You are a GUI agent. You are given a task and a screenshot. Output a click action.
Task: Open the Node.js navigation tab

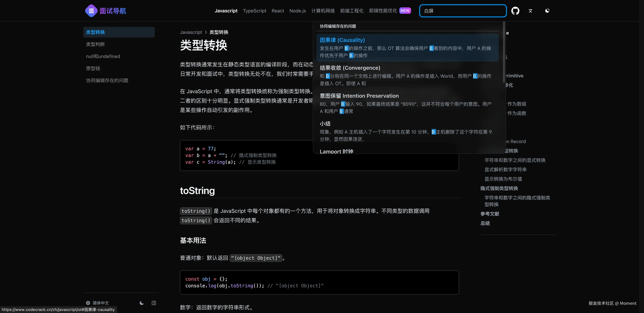(298, 11)
